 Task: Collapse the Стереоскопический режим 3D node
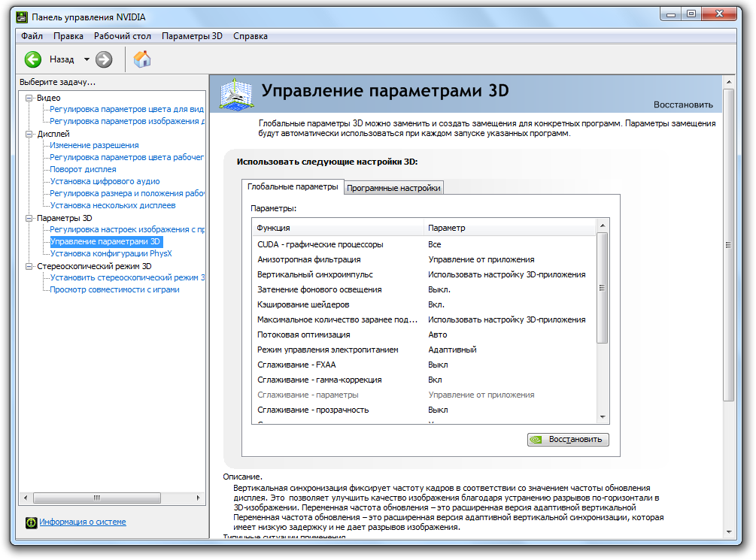click(x=29, y=266)
